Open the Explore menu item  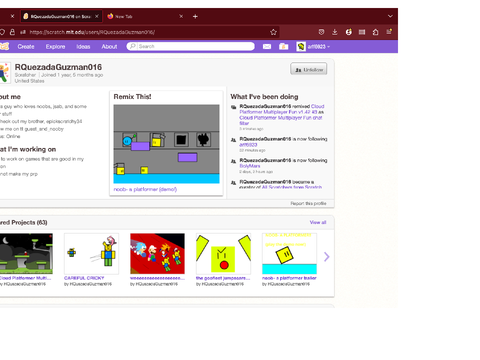point(55,47)
